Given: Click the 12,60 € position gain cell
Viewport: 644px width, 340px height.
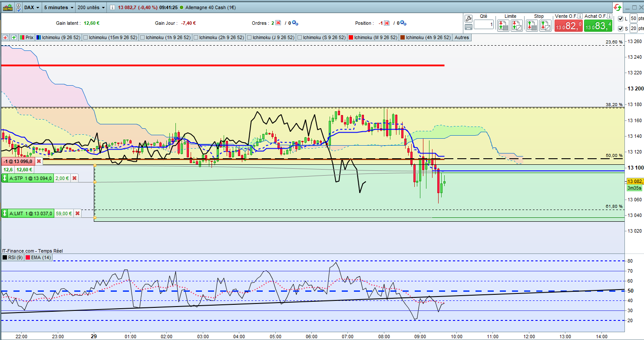Looking at the screenshot, I should tap(24, 169).
